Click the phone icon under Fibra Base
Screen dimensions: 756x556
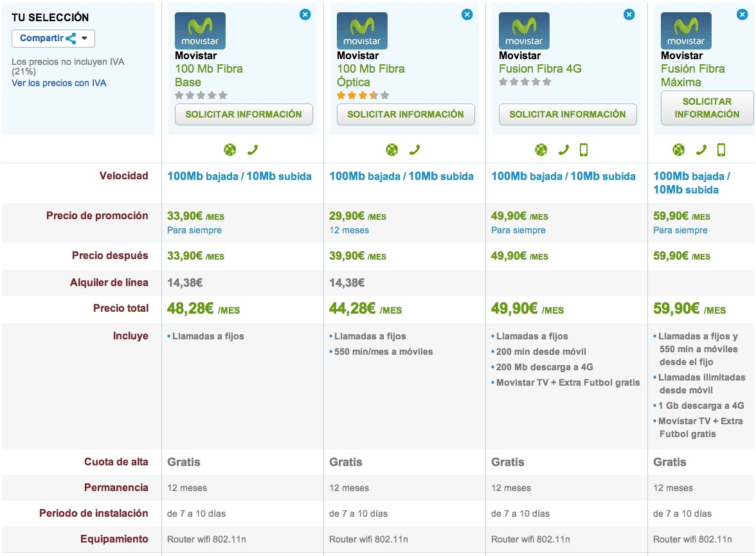pyautogui.click(x=253, y=150)
